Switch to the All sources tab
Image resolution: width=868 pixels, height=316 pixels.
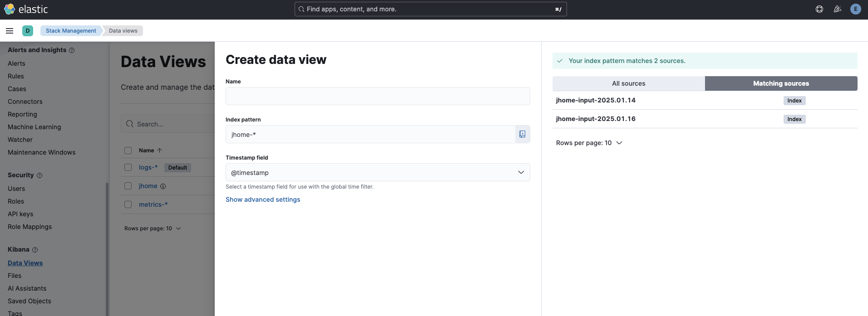pyautogui.click(x=628, y=83)
